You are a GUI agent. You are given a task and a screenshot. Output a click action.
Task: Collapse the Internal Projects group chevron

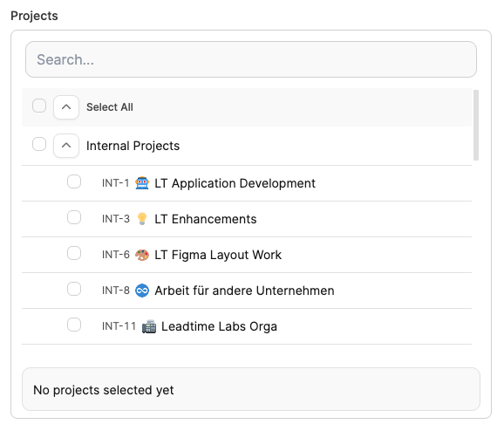pyautogui.click(x=66, y=146)
